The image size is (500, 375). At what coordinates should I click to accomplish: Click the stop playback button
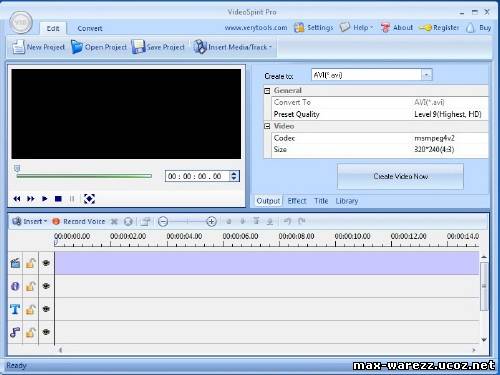click(x=58, y=199)
